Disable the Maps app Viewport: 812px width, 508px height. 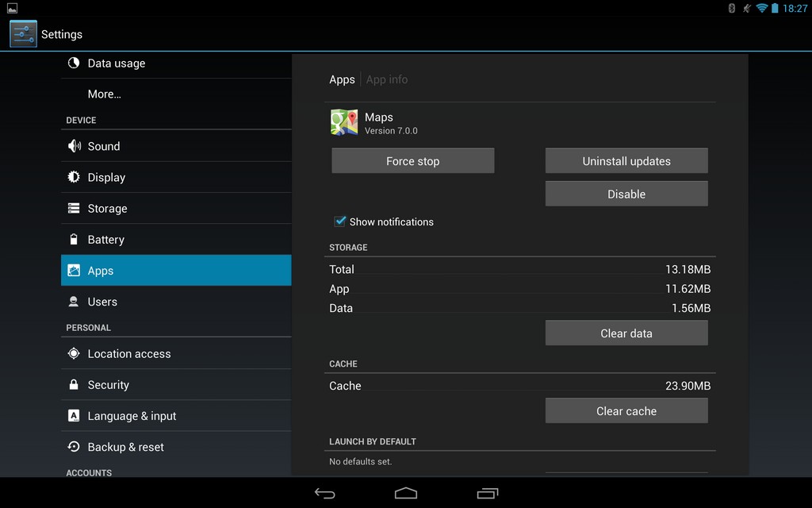tap(626, 194)
